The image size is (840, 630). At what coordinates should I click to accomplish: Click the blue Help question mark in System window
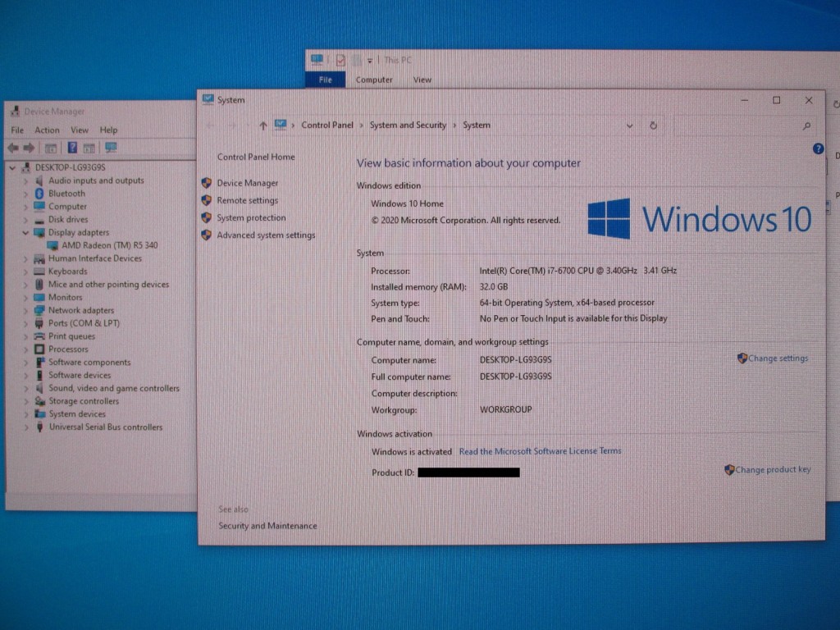click(x=818, y=149)
